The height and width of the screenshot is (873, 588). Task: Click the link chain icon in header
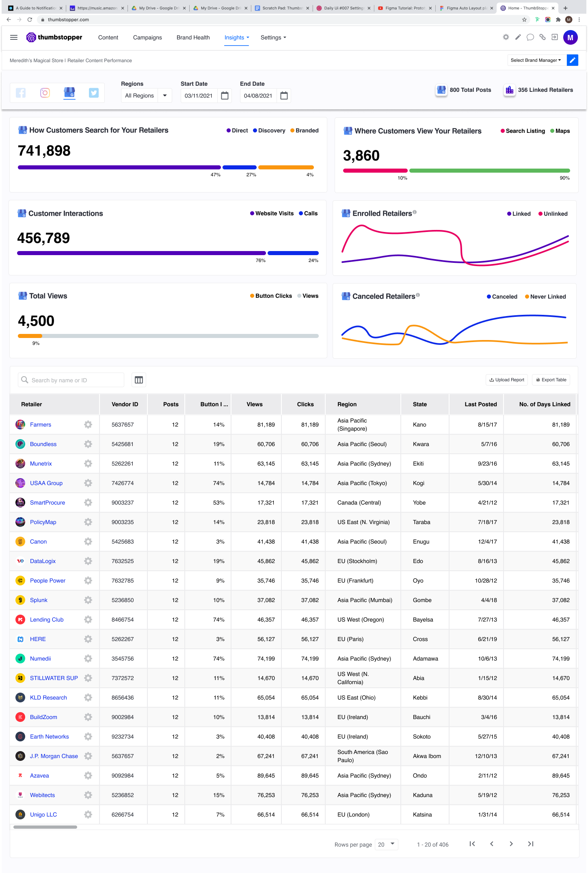pos(542,37)
